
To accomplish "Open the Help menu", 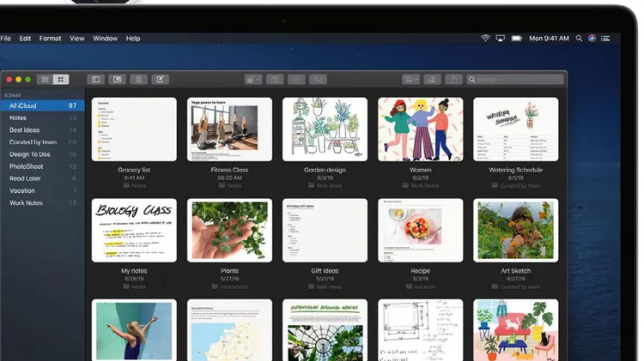I will pos(133,38).
